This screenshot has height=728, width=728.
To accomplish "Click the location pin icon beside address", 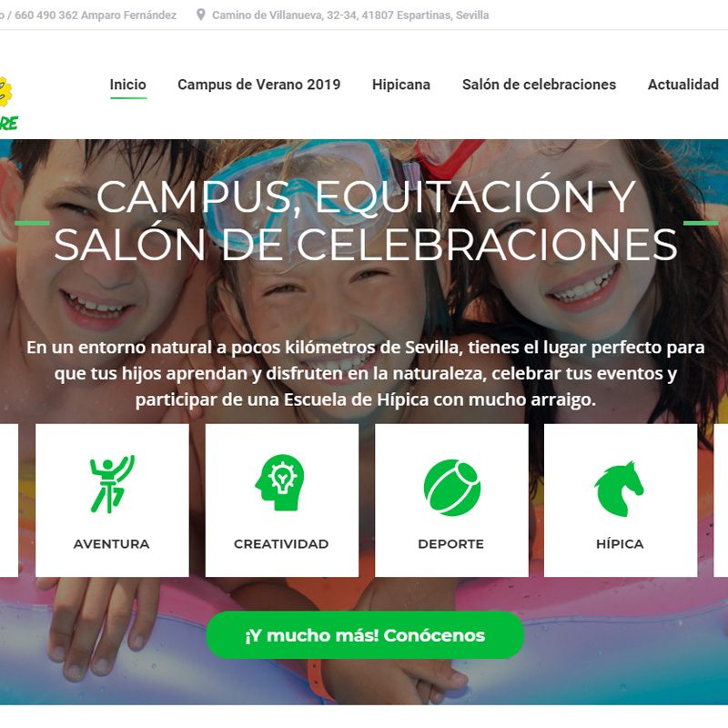I will click(x=200, y=15).
